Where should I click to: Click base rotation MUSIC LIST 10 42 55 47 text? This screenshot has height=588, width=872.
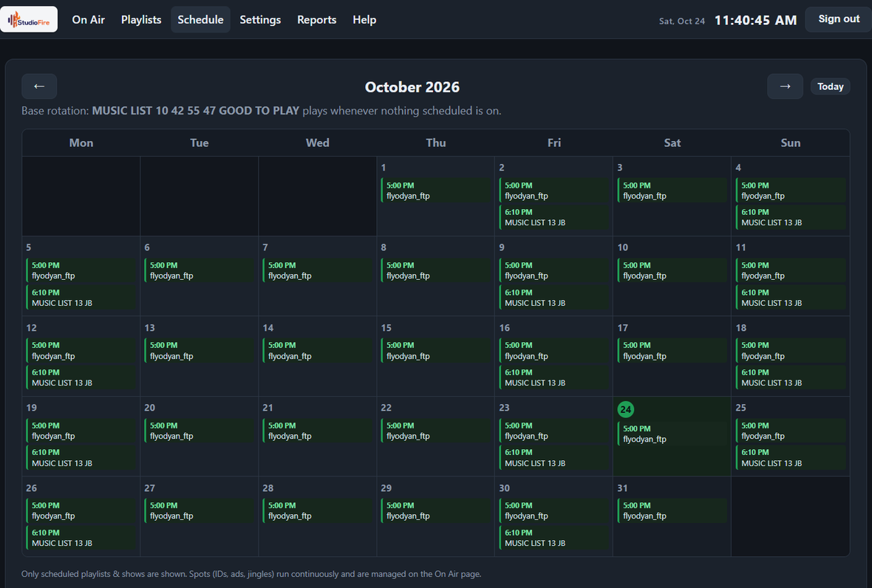(x=196, y=111)
